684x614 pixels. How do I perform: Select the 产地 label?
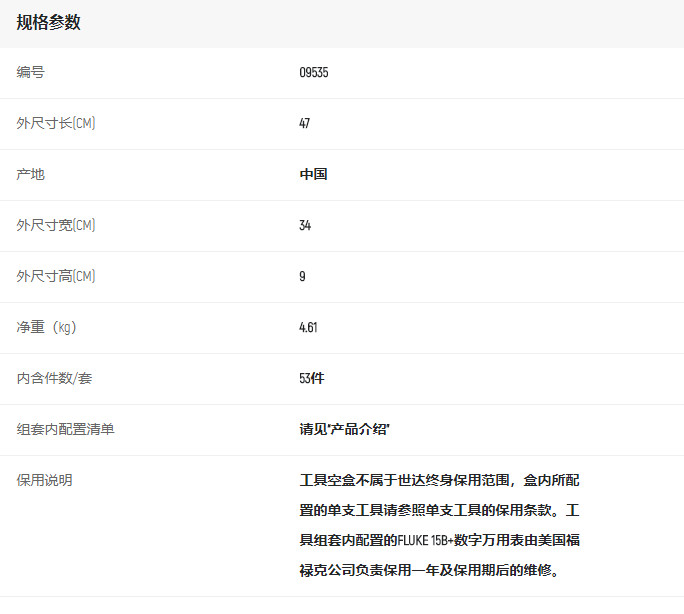31,174
